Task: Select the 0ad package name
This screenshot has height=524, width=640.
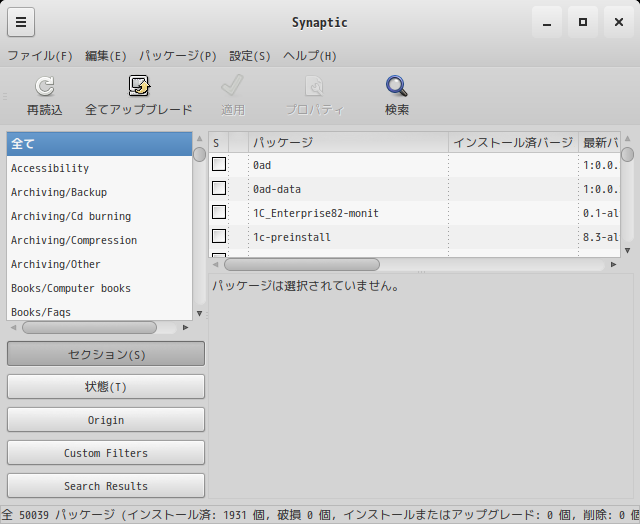Action: 262,165
